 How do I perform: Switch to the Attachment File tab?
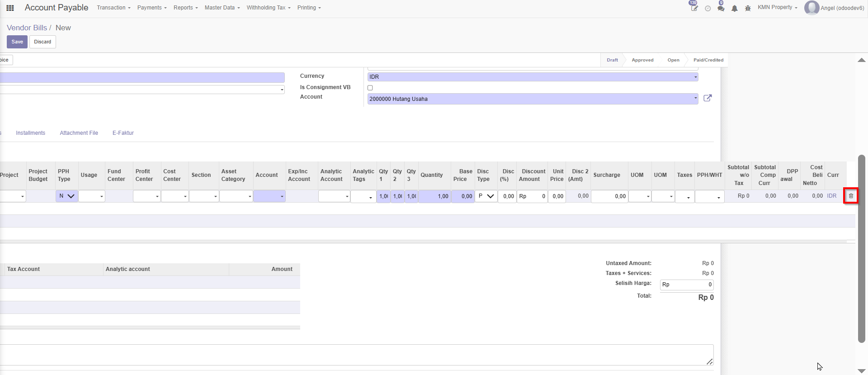click(79, 133)
